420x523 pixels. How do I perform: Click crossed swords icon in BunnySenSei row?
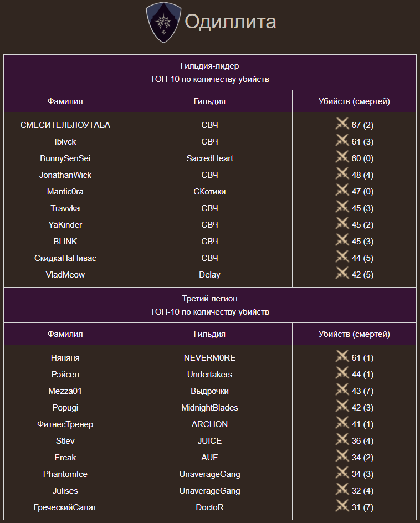(x=342, y=157)
